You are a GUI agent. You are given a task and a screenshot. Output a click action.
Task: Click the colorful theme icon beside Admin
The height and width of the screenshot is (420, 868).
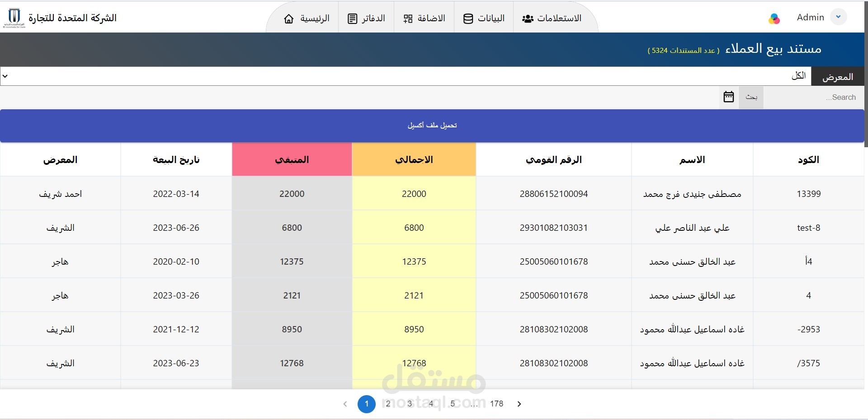pos(774,19)
